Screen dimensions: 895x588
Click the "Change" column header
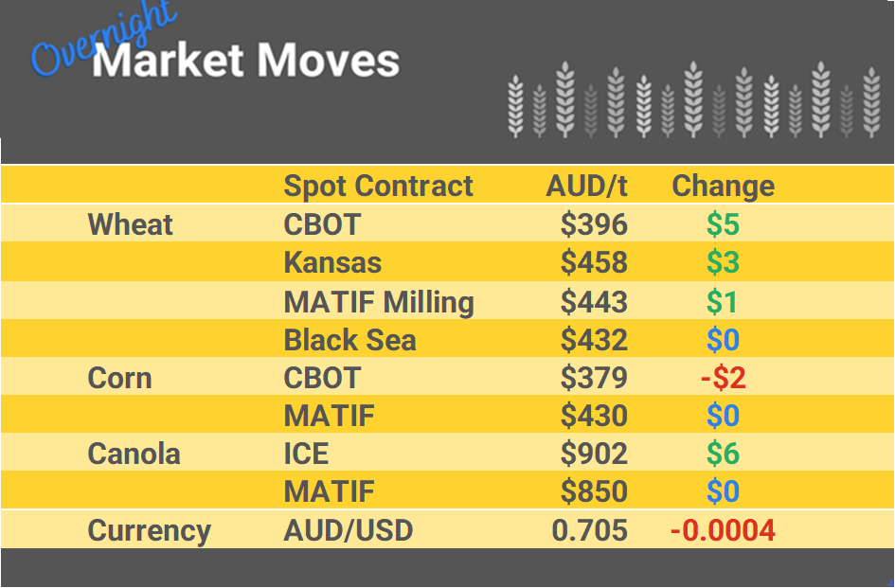pos(723,186)
